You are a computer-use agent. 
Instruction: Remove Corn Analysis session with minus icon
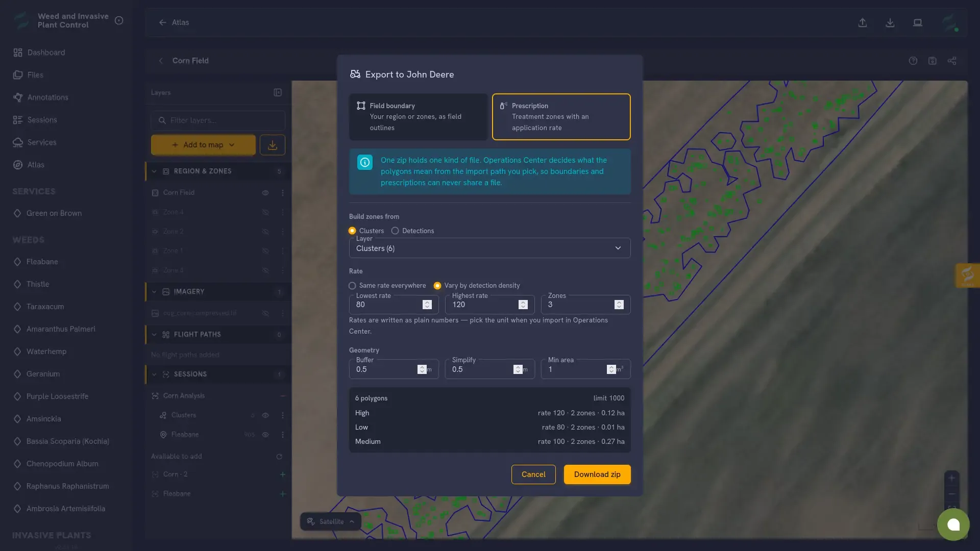pyautogui.click(x=283, y=396)
